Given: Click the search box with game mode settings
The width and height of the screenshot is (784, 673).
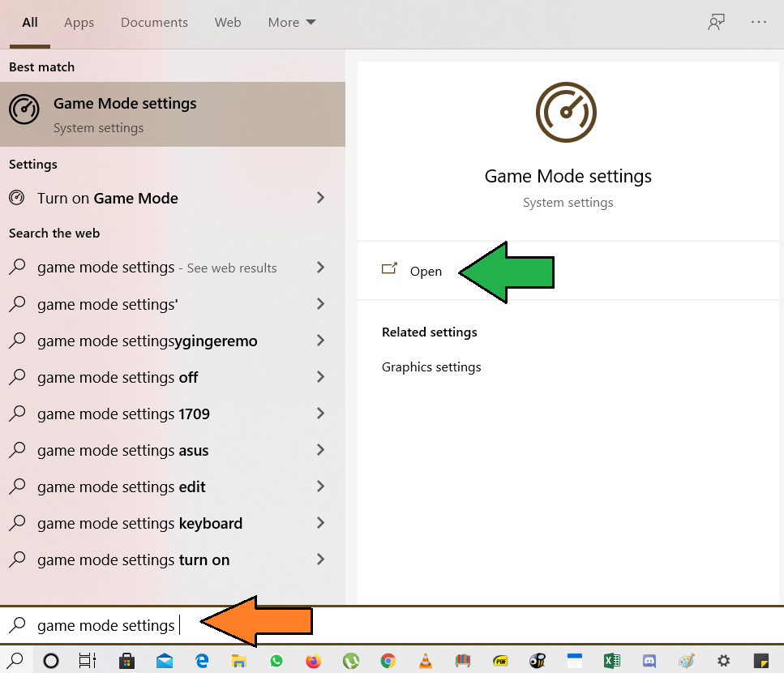Looking at the screenshot, I should (x=392, y=625).
